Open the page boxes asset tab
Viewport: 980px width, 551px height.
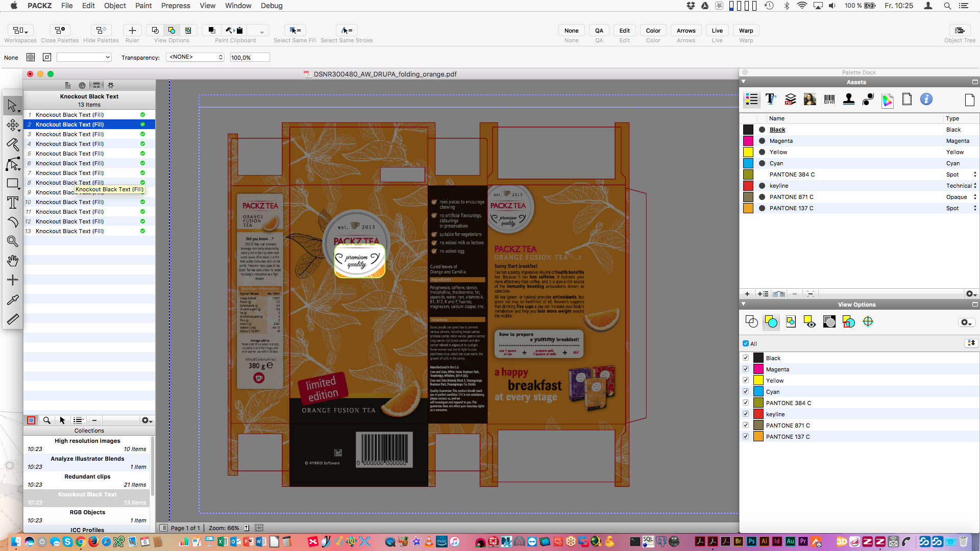[x=907, y=99]
